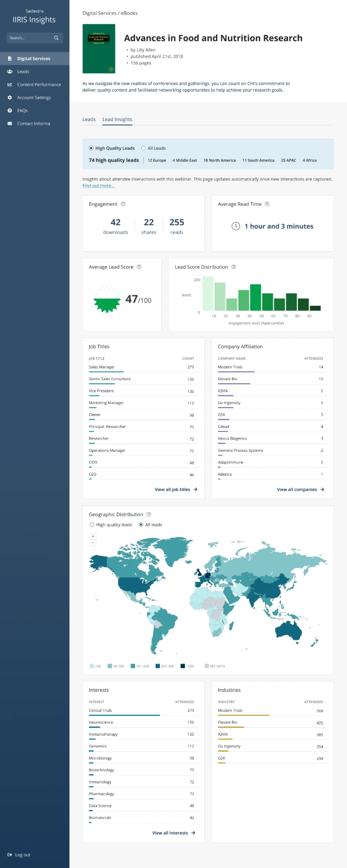Click the Leads people icon in sidebar
Screen dimensions: 347x868
coord(10,72)
